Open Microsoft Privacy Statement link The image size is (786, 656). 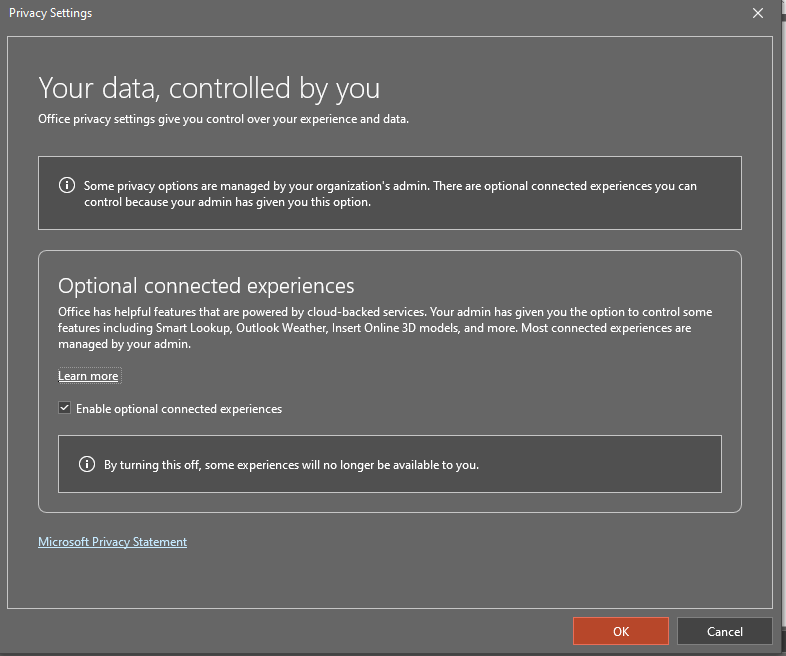(112, 542)
